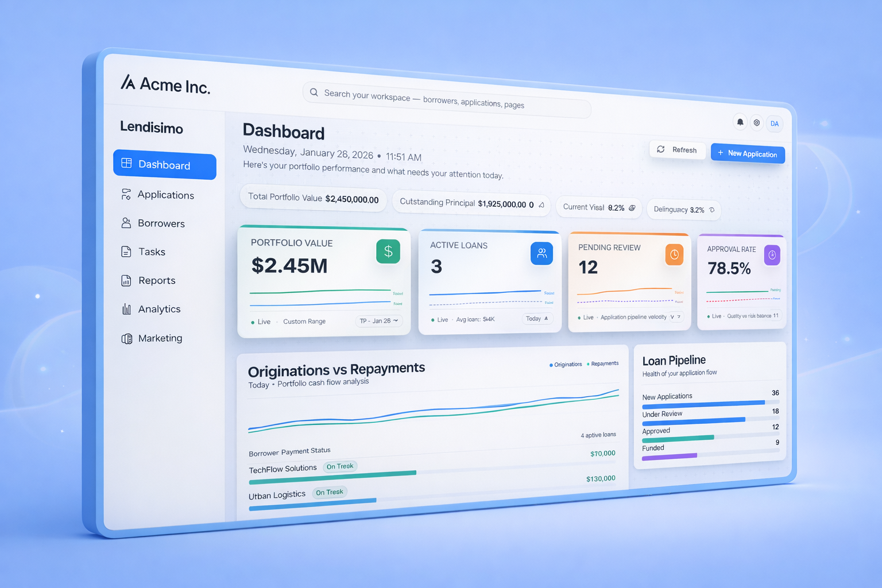Click the Lendisimo product name
Viewport: 882px width, 588px height.
pos(152,127)
